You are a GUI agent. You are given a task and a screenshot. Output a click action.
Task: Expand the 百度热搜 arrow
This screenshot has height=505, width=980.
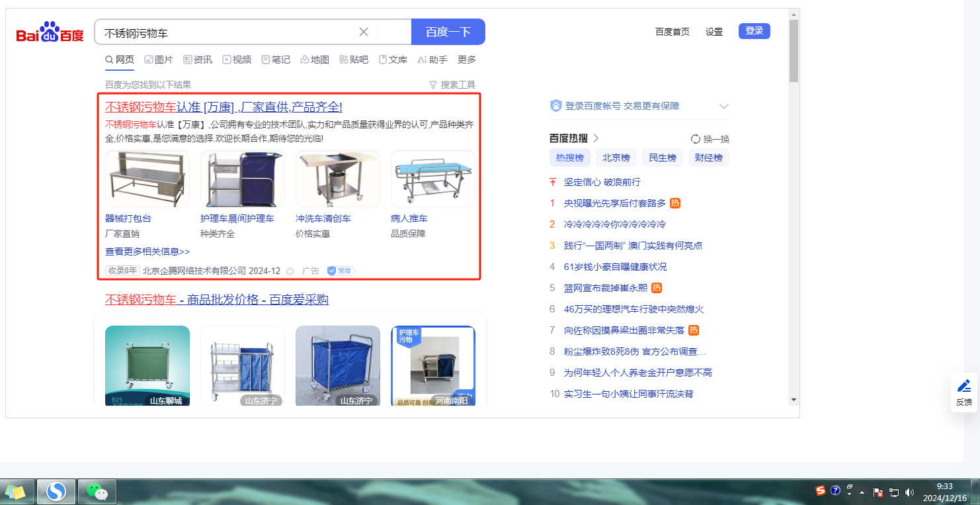(x=596, y=138)
